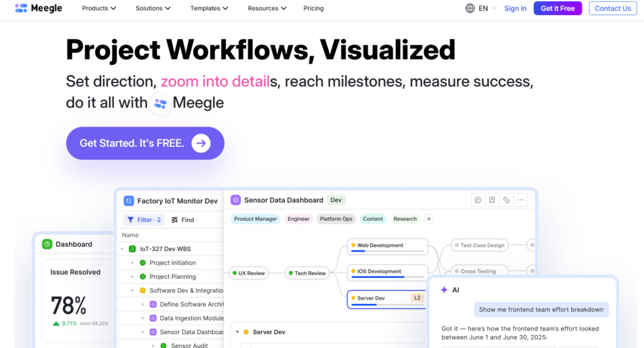
Task: Click the green status dot of Project Initiation
Action: (x=143, y=263)
